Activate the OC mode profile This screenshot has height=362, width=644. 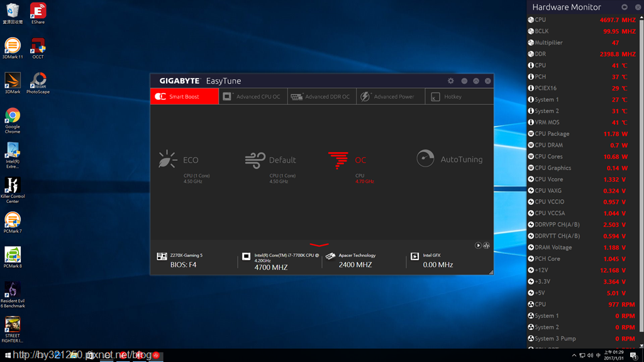[352, 167]
